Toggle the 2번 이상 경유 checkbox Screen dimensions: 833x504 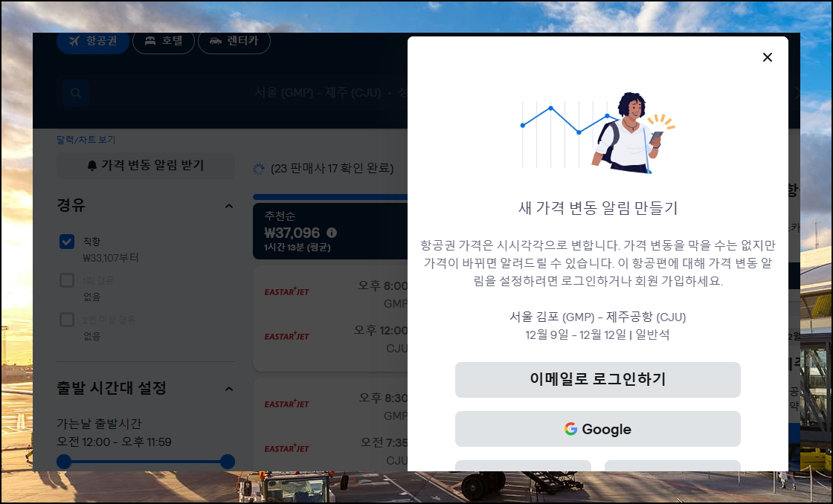(x=67, y=320)
